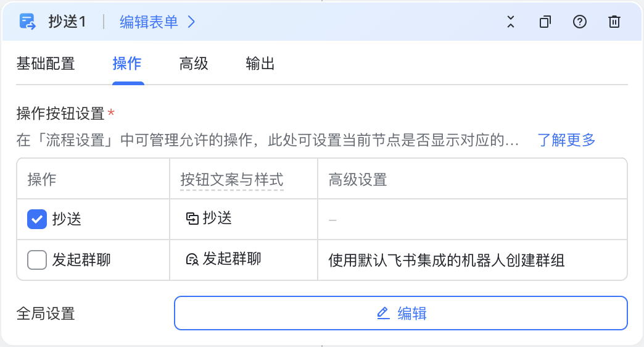Collapse panel with the up-down chevron icon
The image size is (644, 347).
coord(511,22)
